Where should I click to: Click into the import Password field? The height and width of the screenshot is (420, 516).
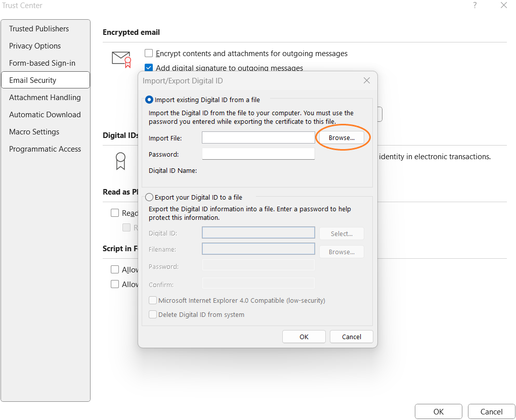[258, 153]
